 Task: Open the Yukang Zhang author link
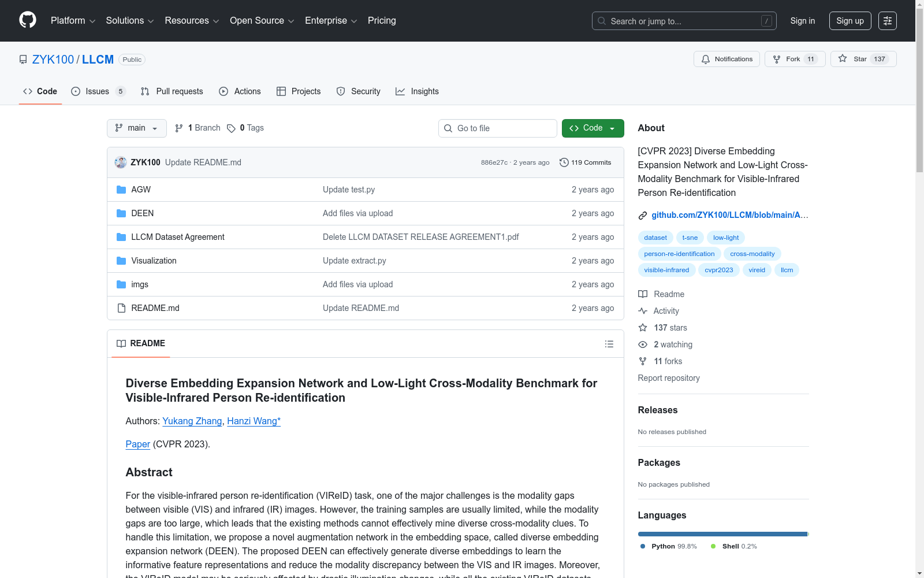192,421
